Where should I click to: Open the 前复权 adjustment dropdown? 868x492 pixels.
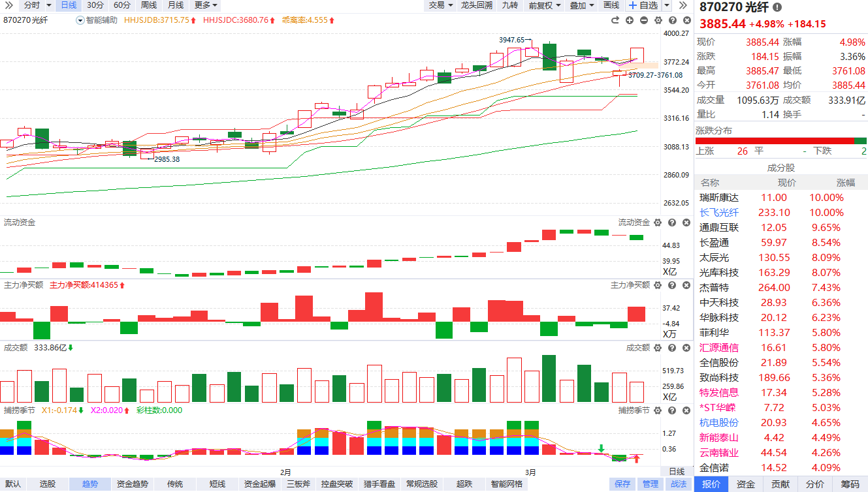(545, 5)
